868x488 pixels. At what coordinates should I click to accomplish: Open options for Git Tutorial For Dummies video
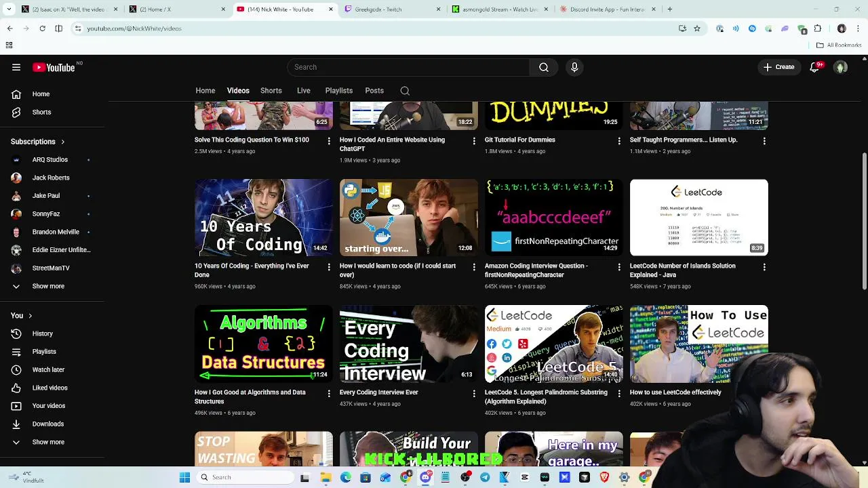[619, 141]
